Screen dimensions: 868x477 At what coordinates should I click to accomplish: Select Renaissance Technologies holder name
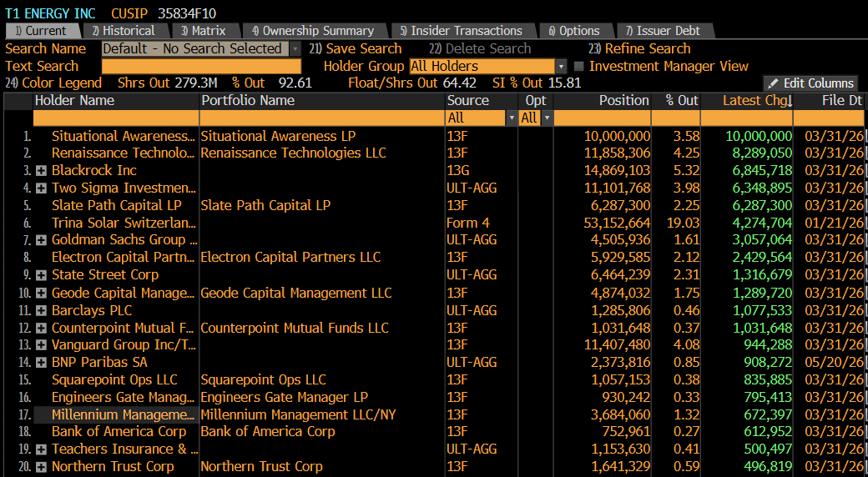[123, 153]
